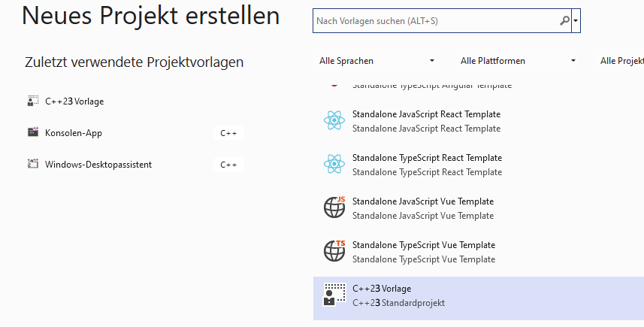The image size is (644, 327).
Task: Click the C++ tag next to Windows-Desktopassistent
Action: tap(228, 165)
